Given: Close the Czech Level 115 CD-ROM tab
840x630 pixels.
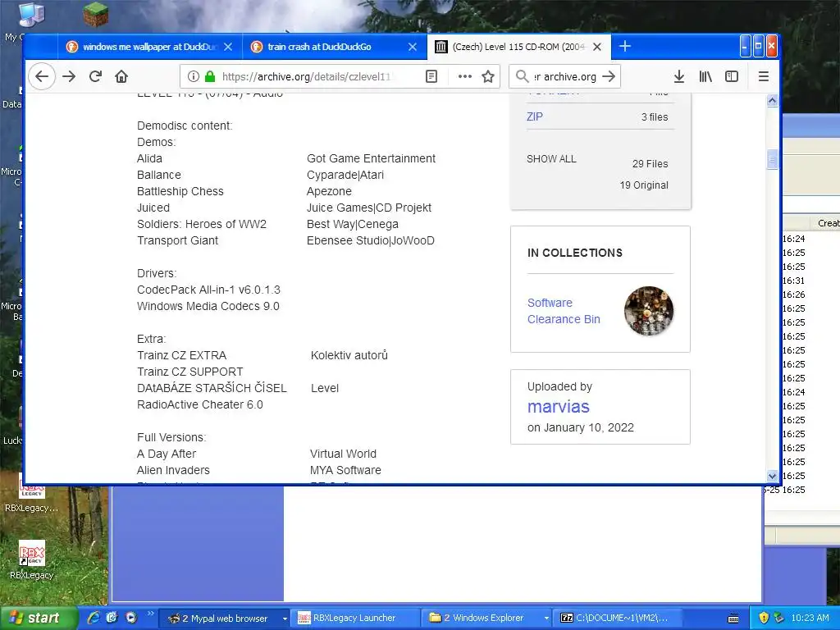Looking at the screenshot, I should pyautogui.click(x=597, y=47).
